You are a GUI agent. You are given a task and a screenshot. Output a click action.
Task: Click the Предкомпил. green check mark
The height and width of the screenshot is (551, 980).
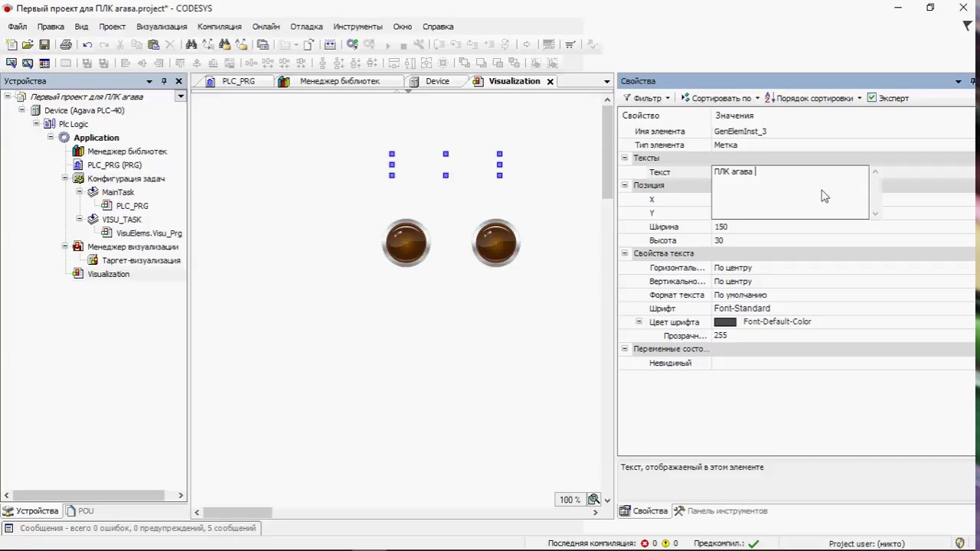pos(754,543)
